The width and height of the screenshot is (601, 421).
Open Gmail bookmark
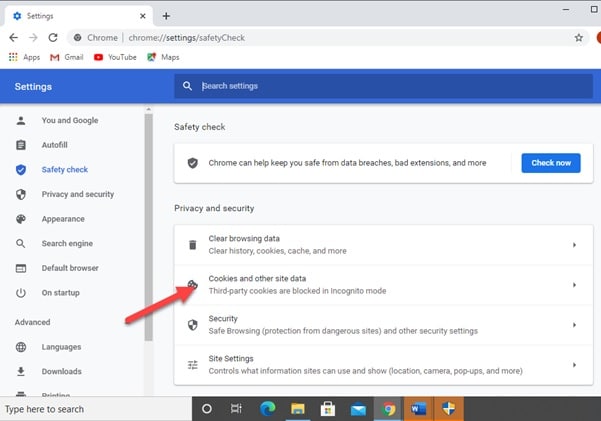pos(66,57)
